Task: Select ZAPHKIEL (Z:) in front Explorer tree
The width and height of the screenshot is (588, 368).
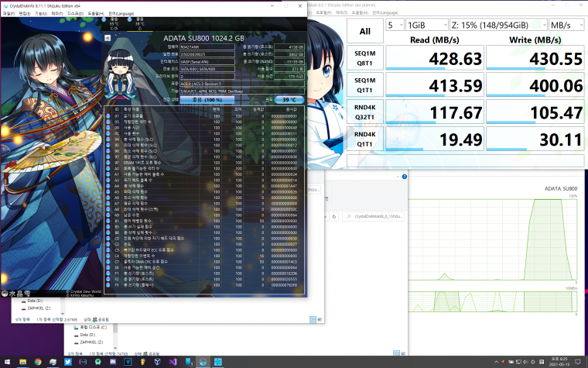Action: pyautogui.click(x=36, y=308)
